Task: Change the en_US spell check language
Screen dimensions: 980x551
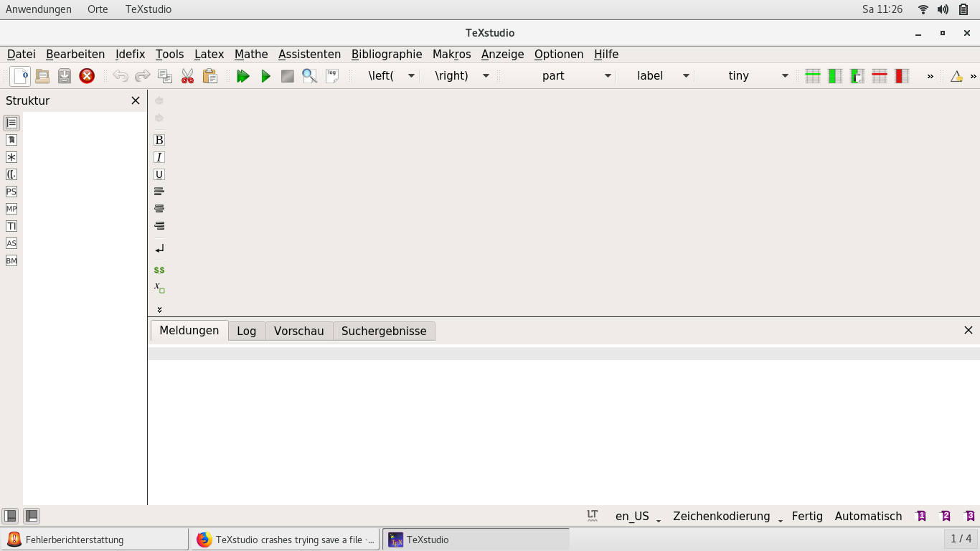Action: pos(638,516)
